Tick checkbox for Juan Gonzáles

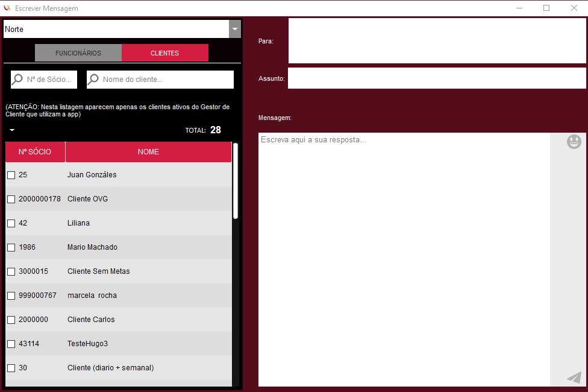(x=11, y=175)
